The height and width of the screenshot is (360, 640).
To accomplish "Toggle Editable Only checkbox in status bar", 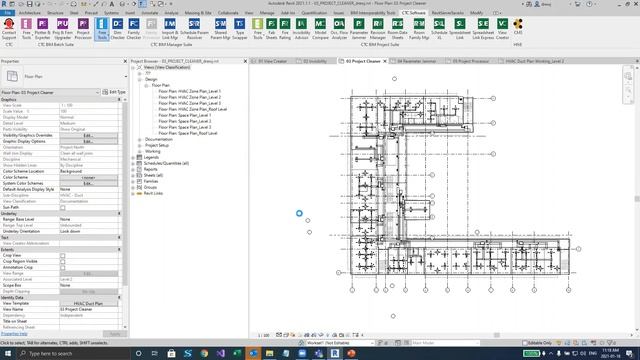I will 525,343.
